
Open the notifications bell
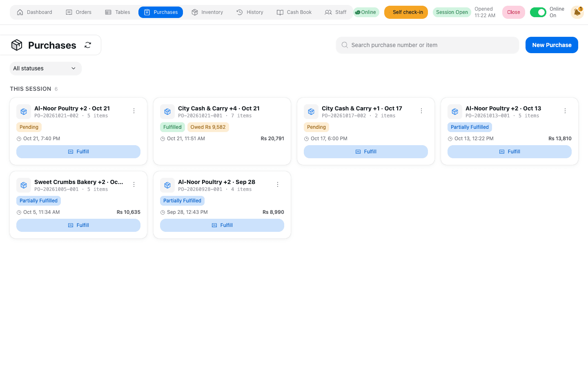577,12
